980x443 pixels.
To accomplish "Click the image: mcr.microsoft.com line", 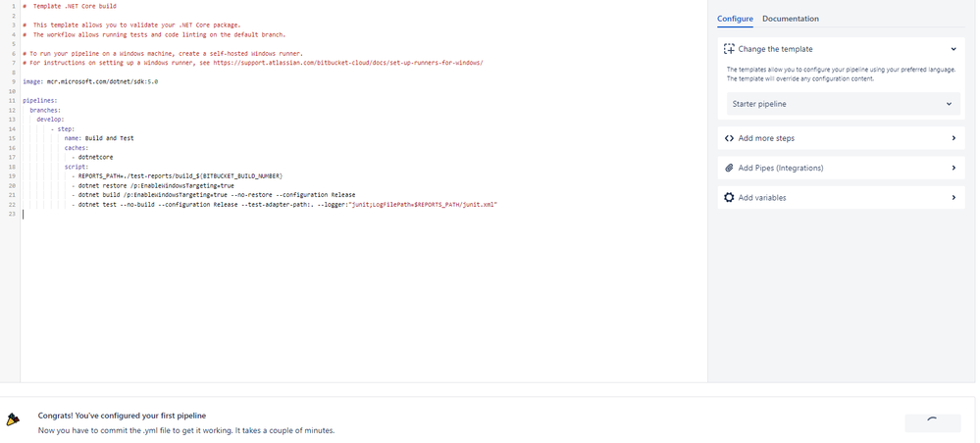I will pyautogui.click(x=90, y=81).
